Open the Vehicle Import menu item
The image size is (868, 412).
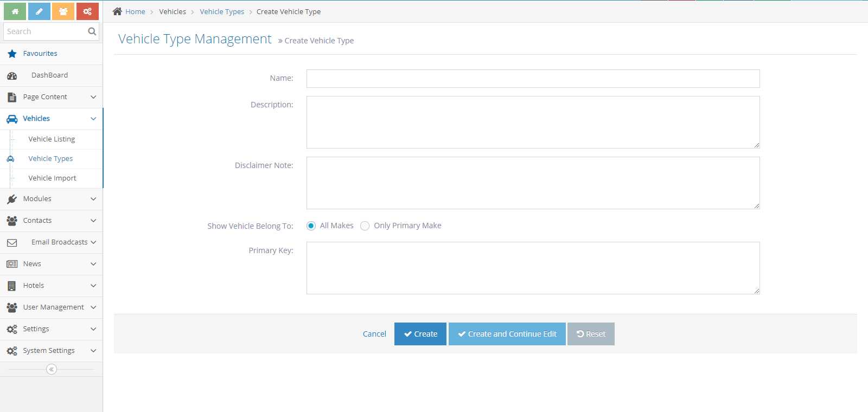[x=52, y=178]
